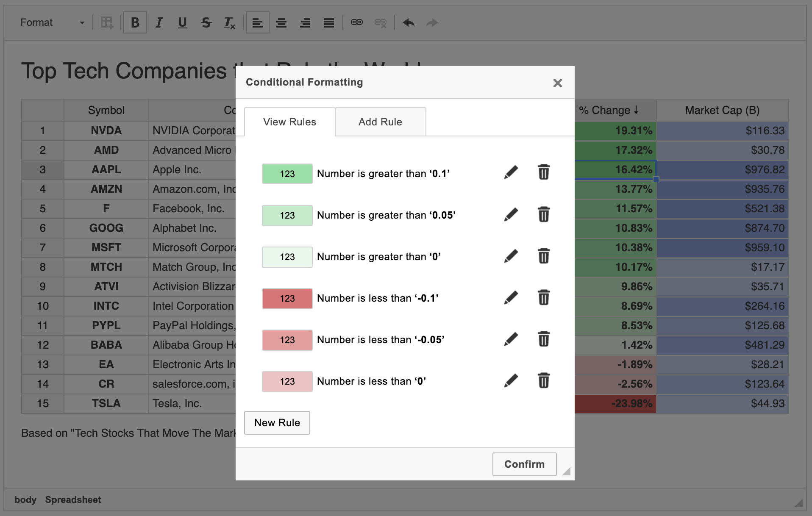
Task: Click the 'Spreadsheet' path element in status bar
Action: click(x=73, y=500)
